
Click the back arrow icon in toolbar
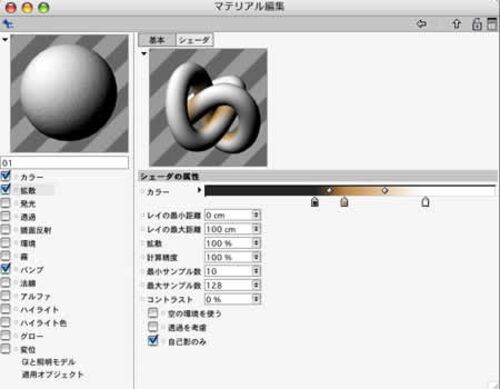(x=422, y=24)
